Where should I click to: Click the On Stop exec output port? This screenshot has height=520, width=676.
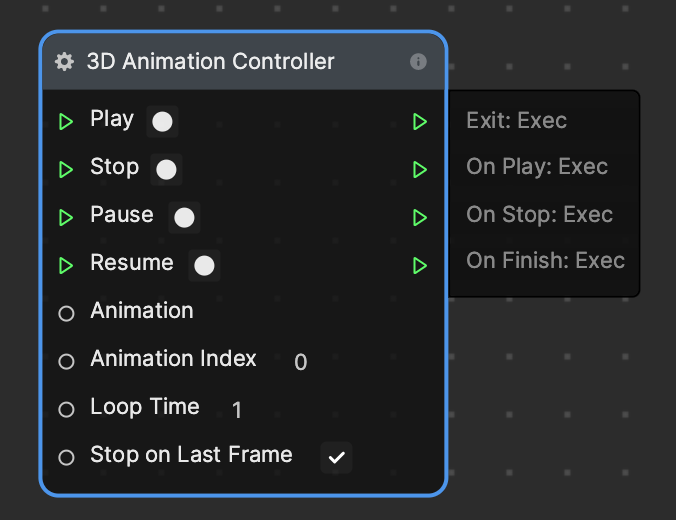(x=420, y=217)
